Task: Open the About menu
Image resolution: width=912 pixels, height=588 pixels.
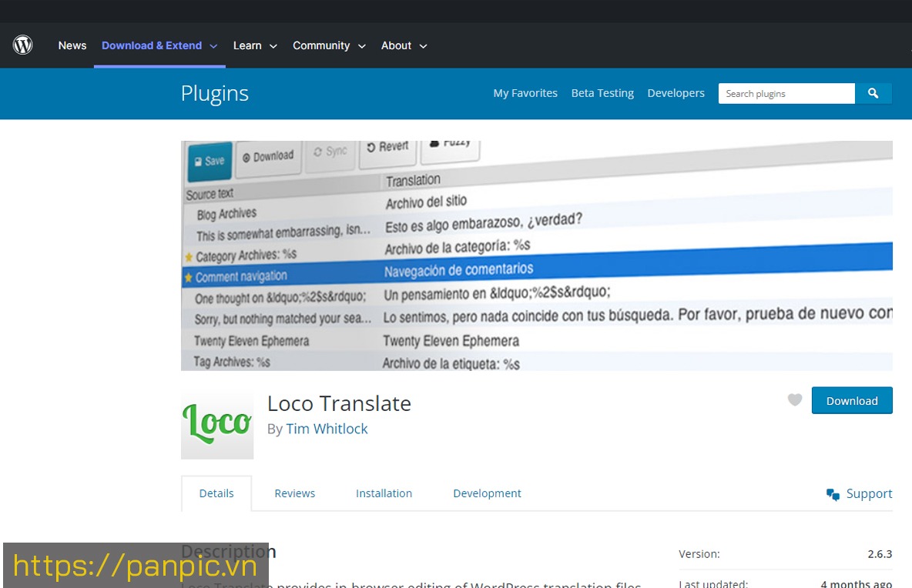Action: click(x=396, y=45)
